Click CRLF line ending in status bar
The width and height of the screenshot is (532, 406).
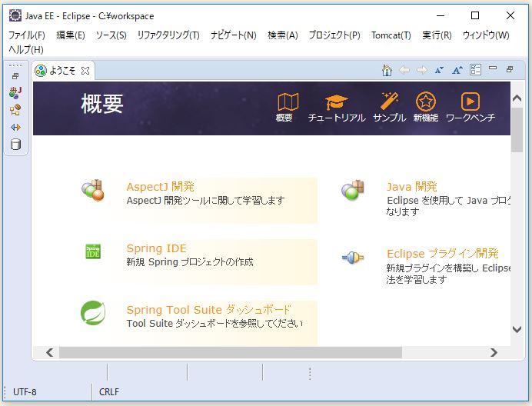click(109, 391)
